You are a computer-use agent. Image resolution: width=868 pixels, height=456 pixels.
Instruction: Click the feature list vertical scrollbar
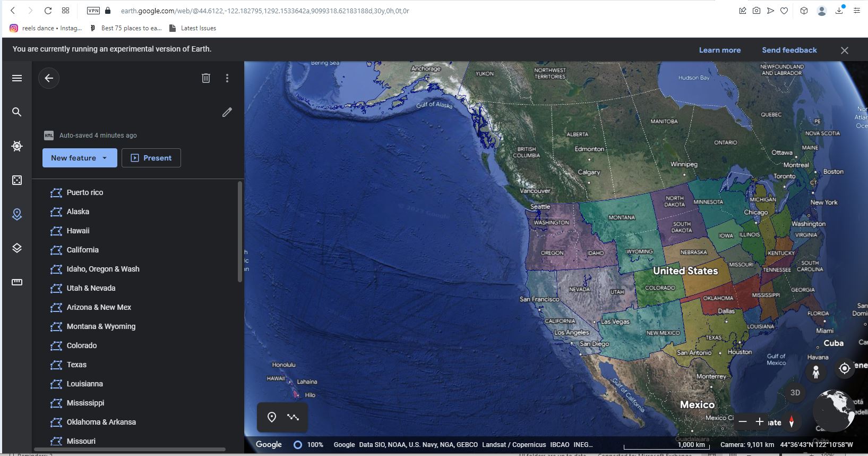(240, 232)
